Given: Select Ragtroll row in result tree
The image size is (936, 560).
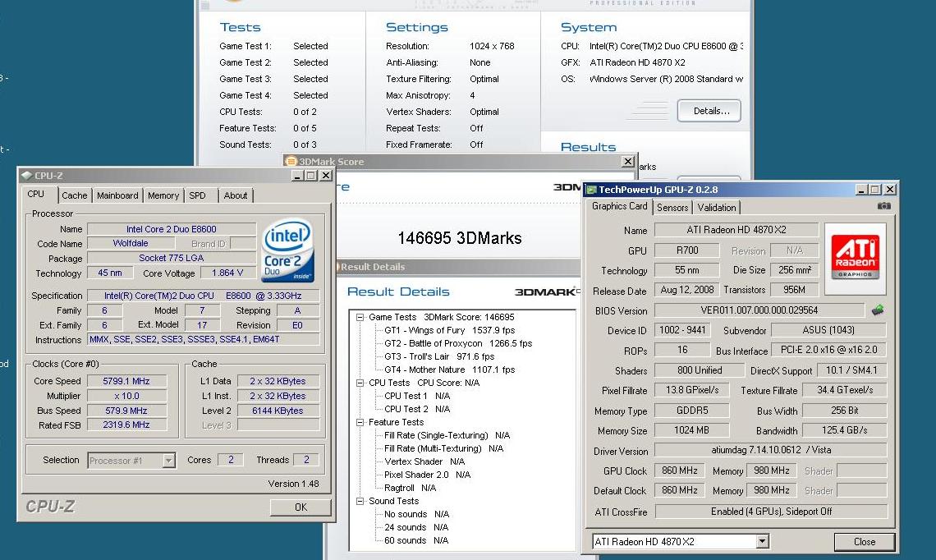Looking at the screenshot, I should (410, 488).
